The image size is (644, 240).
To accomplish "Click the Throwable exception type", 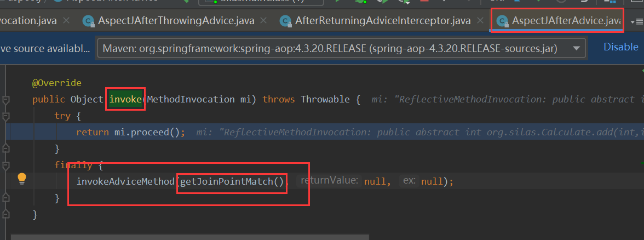I will coord(325,99).
